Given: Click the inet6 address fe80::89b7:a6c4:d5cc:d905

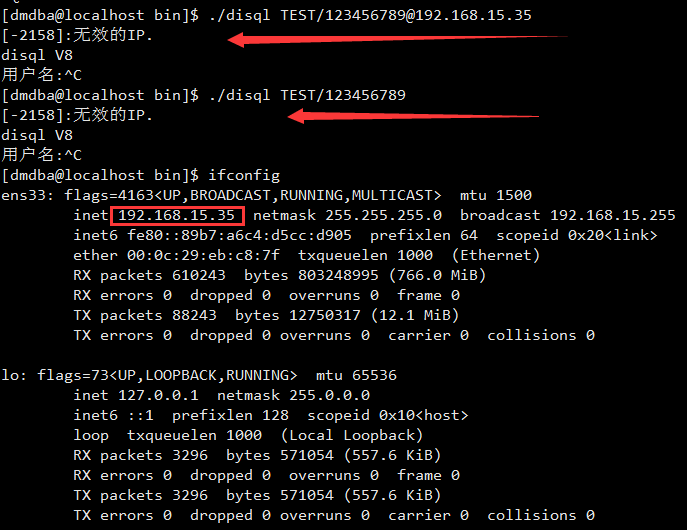Looking at the screenshot, I should click(239, 235).
